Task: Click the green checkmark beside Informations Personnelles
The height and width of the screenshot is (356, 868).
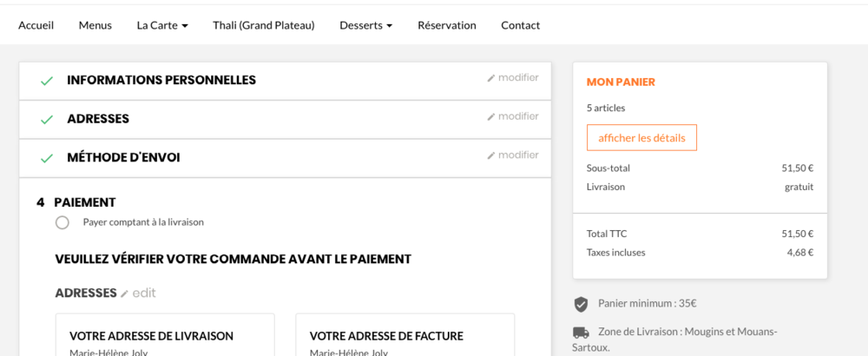Action: [47, 81]
